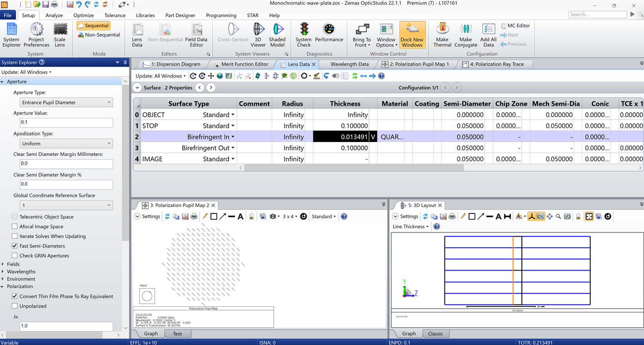The image size is (644, 345).
Task: Toggle the Unpolarized checkbox
Action: [15, 306]
